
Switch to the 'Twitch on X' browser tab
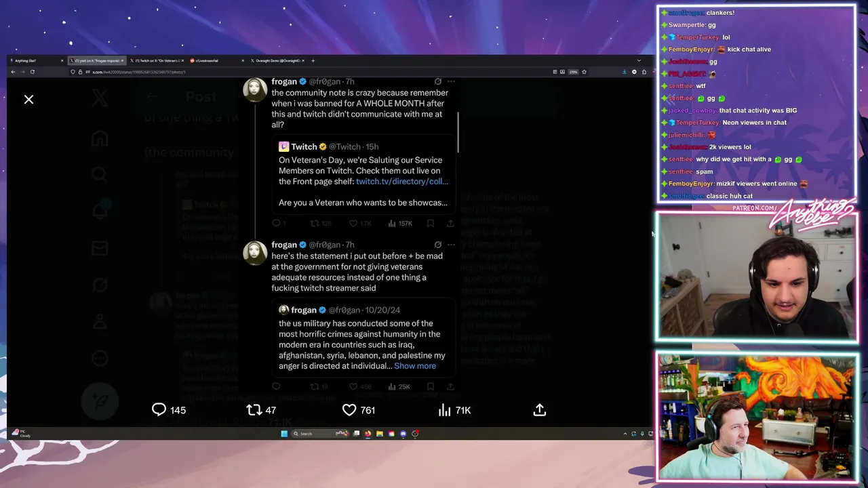click(157, 60)
